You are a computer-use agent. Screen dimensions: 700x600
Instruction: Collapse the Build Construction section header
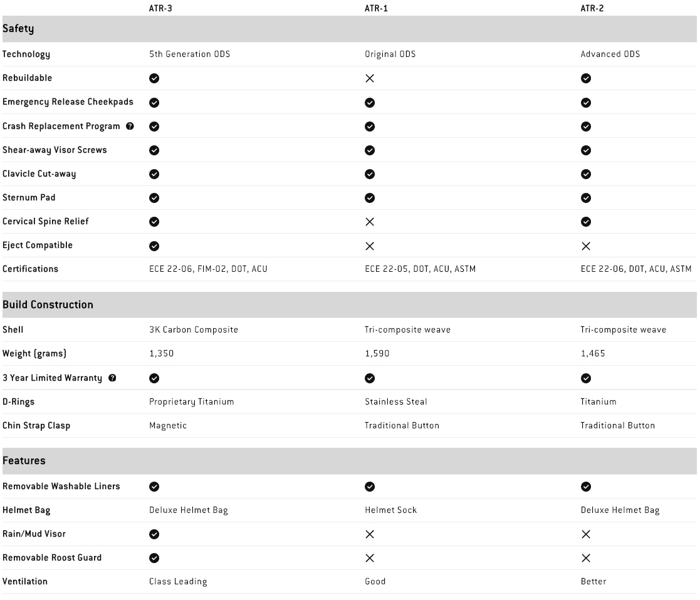48,304
